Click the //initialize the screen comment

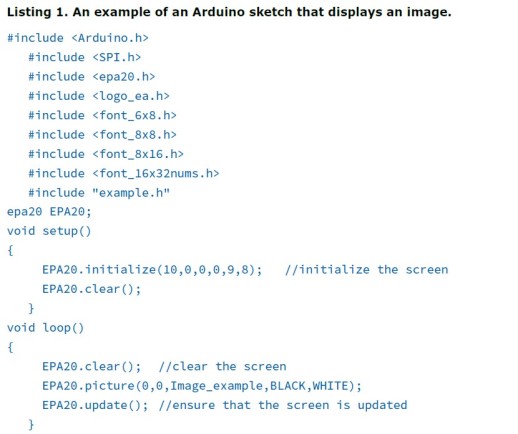pyautogui.click(x=367, y=270)
